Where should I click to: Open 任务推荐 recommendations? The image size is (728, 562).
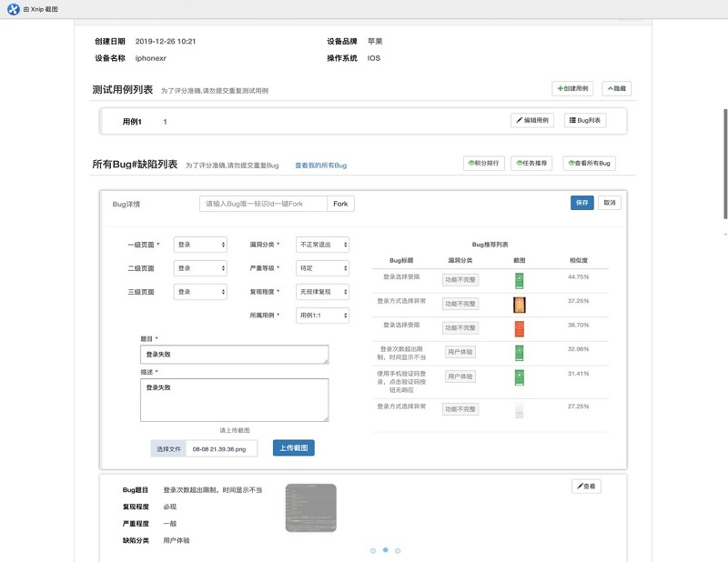pyautogui.click(x=531, y=164)
